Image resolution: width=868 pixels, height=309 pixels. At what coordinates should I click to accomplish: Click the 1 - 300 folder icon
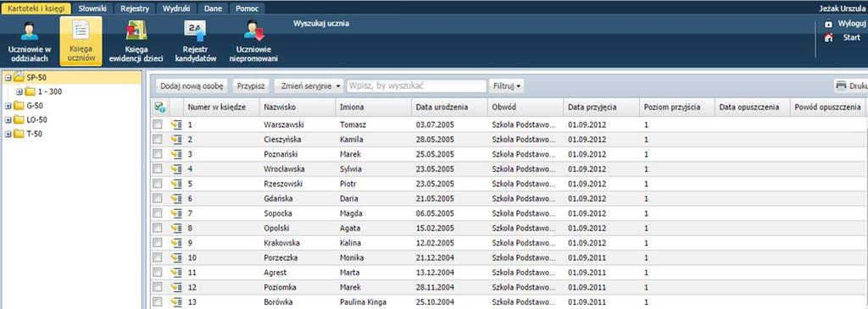30,91
